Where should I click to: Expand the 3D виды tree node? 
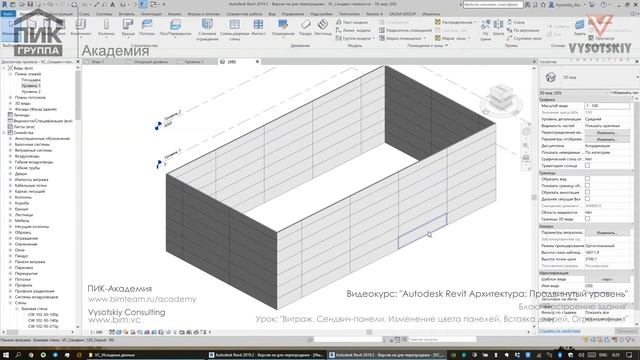click(x=10, y=103)
